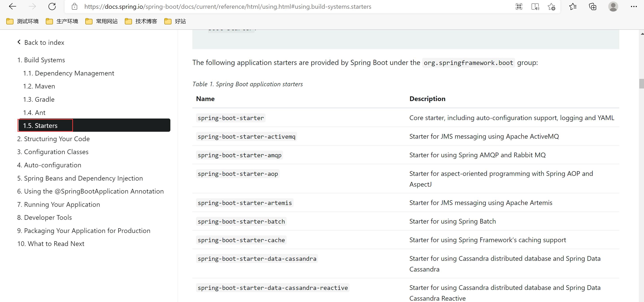The width and height of the screenshot is (644, 302).
Task: Click the browser favorites/bookmark star icon
Action: pos(552,6)
